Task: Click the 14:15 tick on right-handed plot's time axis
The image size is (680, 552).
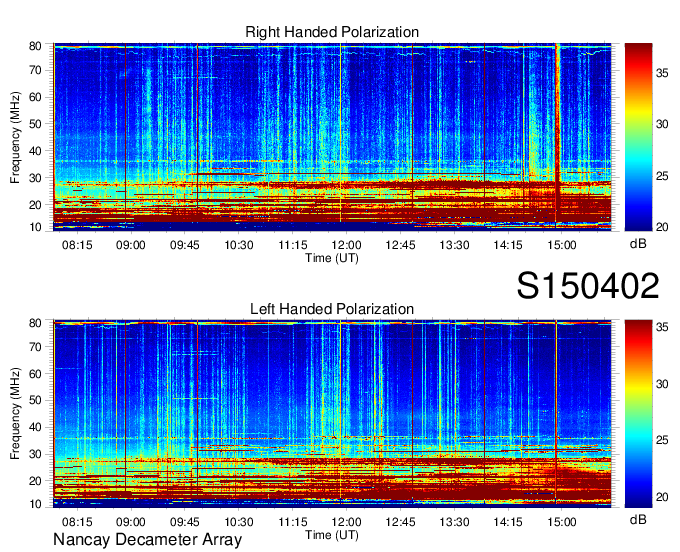Action: tap(508, 245)
